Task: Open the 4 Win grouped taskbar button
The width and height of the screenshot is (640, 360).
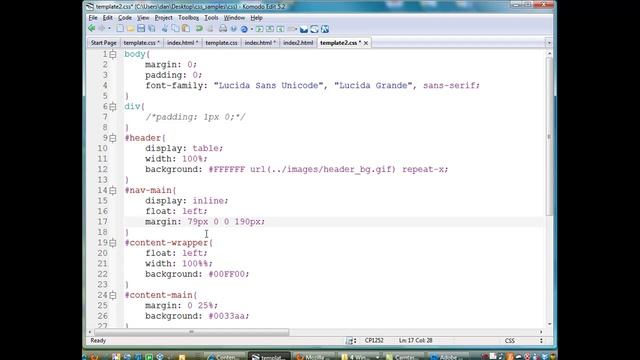Action: click(x=360, y=357)
